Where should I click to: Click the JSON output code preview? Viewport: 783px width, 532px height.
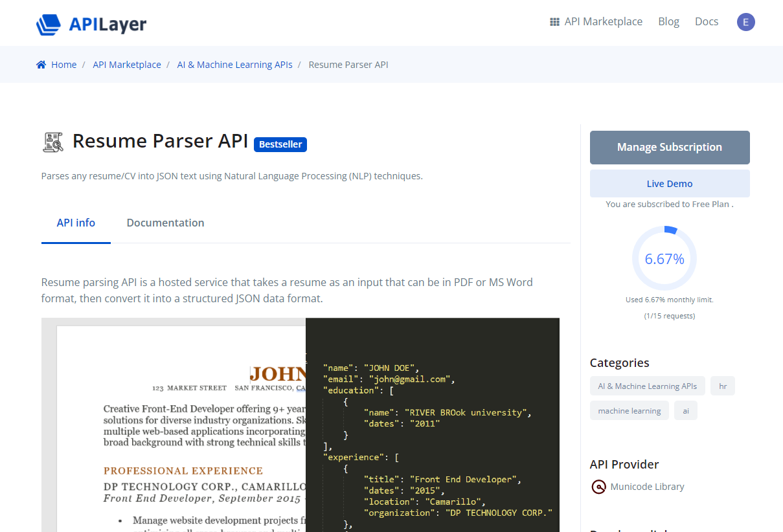433,425
